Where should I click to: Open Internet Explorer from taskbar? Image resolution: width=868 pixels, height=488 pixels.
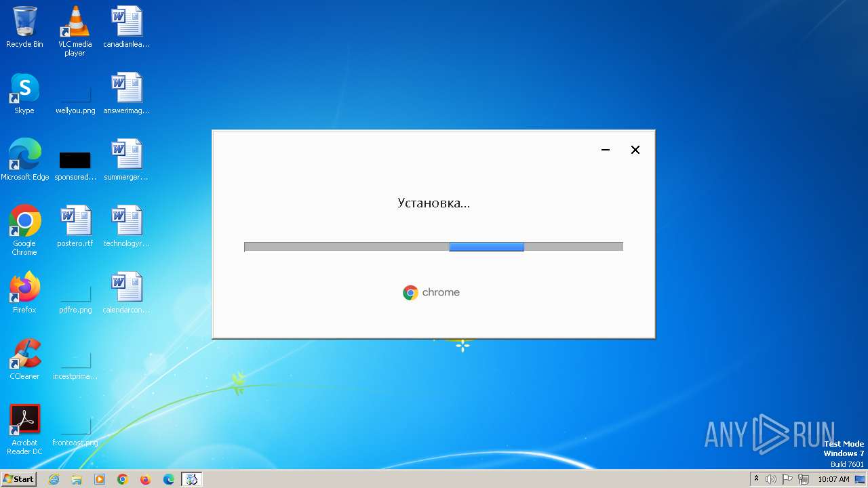54,479
